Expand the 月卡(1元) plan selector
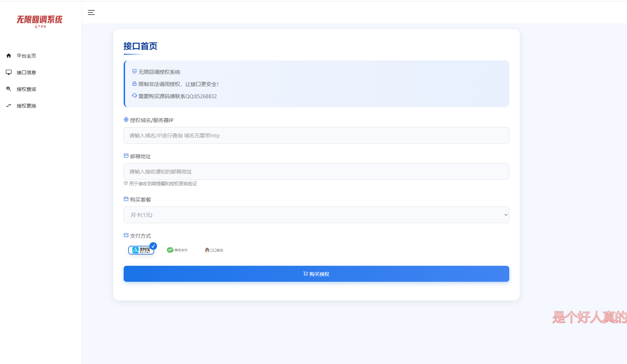Screen dimensions: 627x364 pos(316,215)
